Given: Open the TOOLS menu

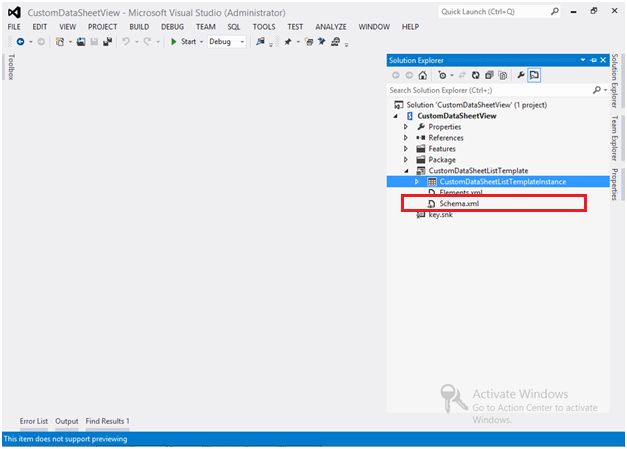Looking at the screenshot, I should pos(264,27).
